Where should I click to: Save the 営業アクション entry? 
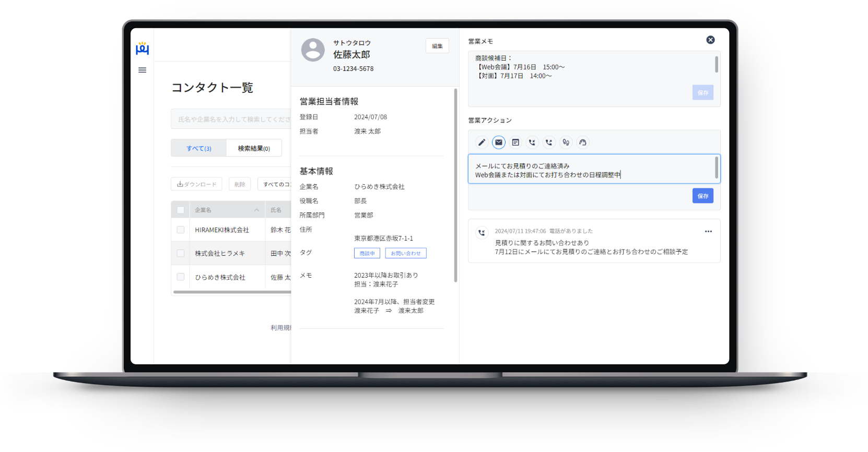tap(703, 196)
